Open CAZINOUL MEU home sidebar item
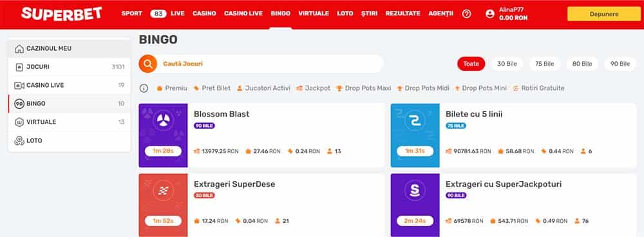This screenshot has height=237, width=644. coord(69,48)
